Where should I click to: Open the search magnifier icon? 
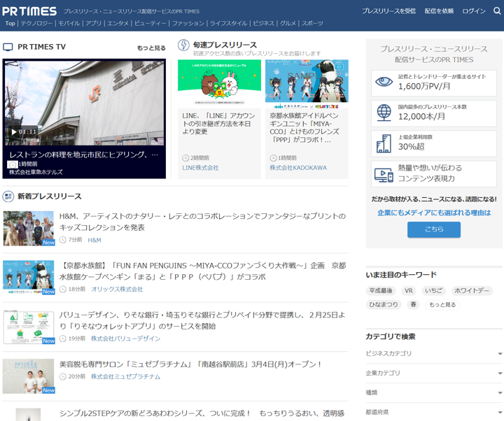pyautogui.click(x=497, y=11)
